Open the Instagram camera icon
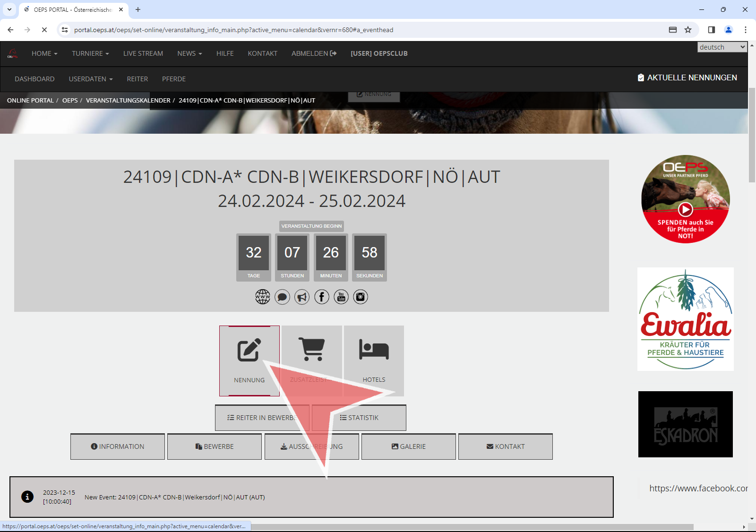The width and height of the screenshot is (756, 532). 361,297
